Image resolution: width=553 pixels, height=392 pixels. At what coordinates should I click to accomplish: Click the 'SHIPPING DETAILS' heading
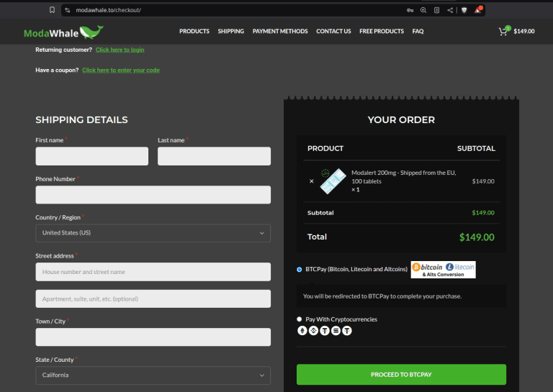point(81,119)
